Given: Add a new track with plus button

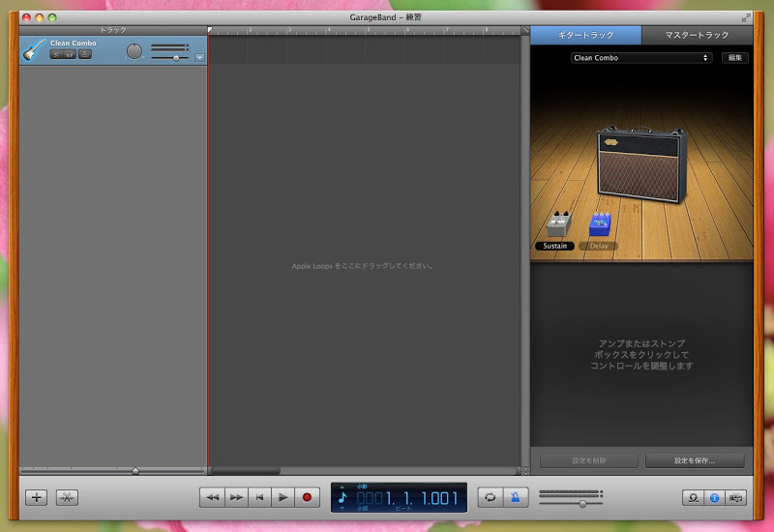Looking at the screenshot, I should coord(37,497).
